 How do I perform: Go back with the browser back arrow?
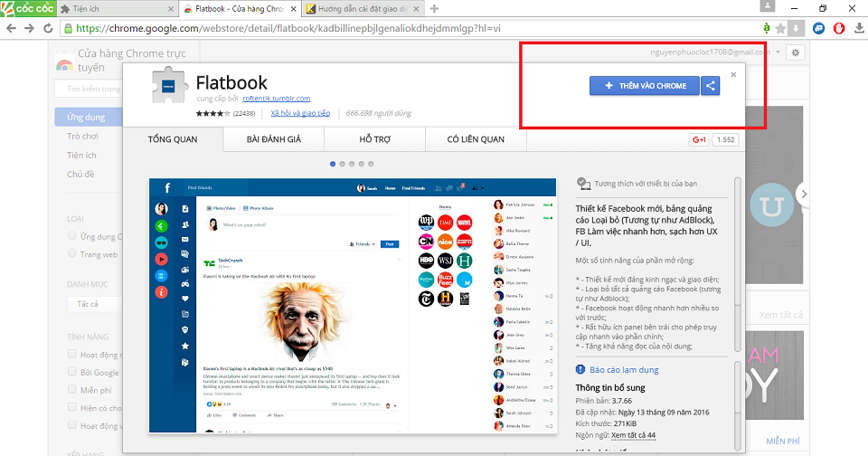pos(11,28)
